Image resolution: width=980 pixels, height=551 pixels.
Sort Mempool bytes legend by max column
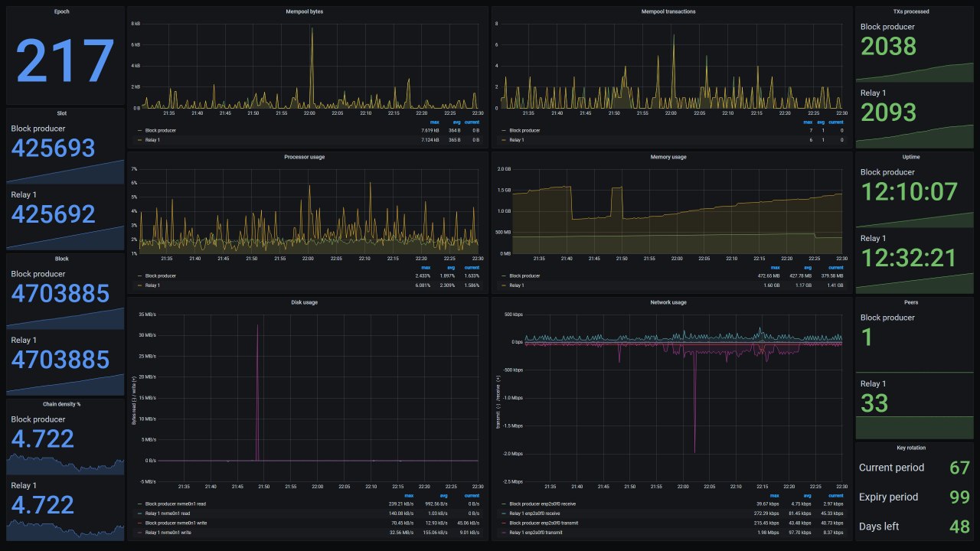pos(434,122)
